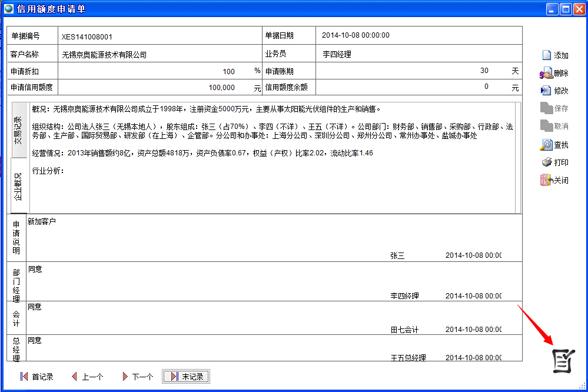Click the 修改 (Edit) icon
Image resolution: width=588 pixels, height=392 pixels.
pyautogui.click(x=546, y=91)
